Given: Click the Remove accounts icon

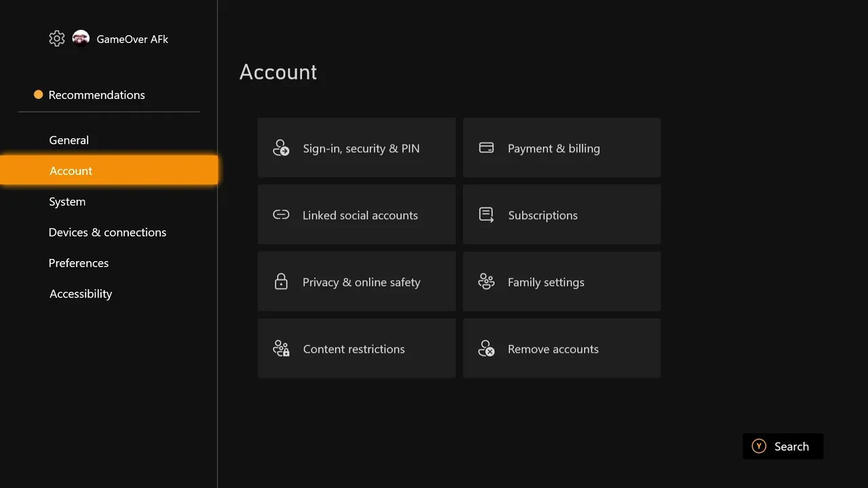Looking at the screenshot, I should [x=486, y=349].
